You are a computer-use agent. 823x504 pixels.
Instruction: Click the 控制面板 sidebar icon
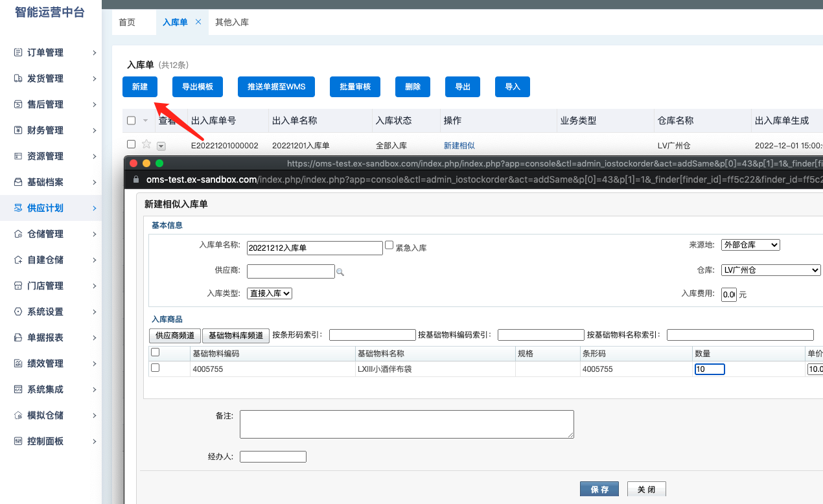(x=18, y=441)
